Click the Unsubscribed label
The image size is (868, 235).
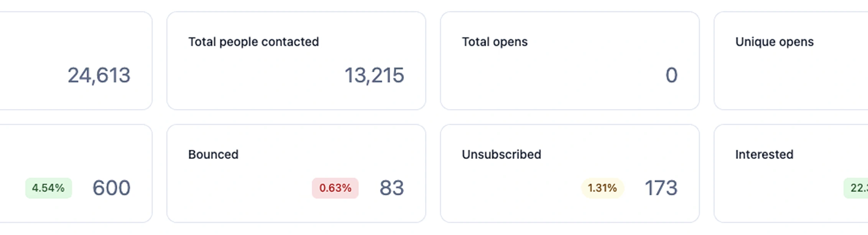click(501, 154)
